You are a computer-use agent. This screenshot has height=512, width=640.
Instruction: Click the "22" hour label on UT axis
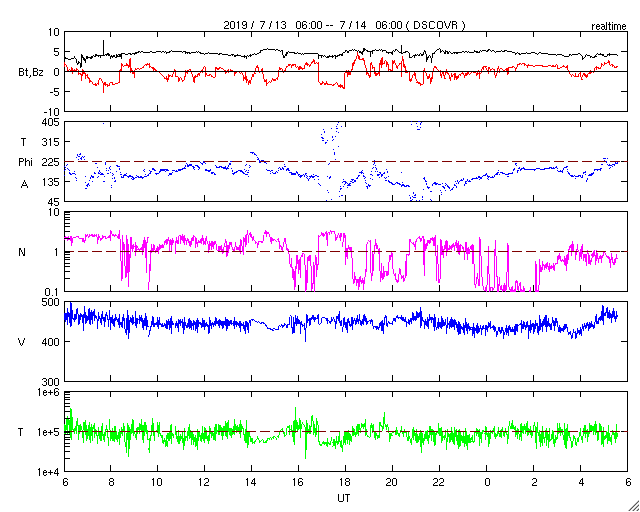pos(439,484)
